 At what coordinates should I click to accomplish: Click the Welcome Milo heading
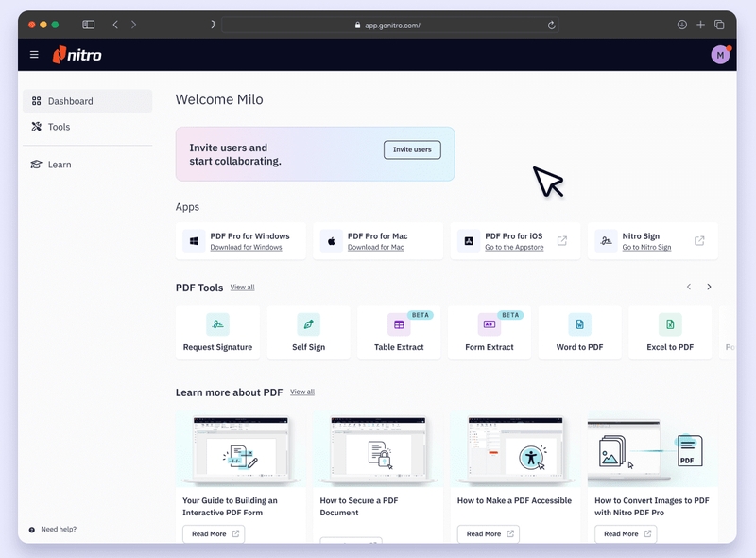click(x=219, y=99)
